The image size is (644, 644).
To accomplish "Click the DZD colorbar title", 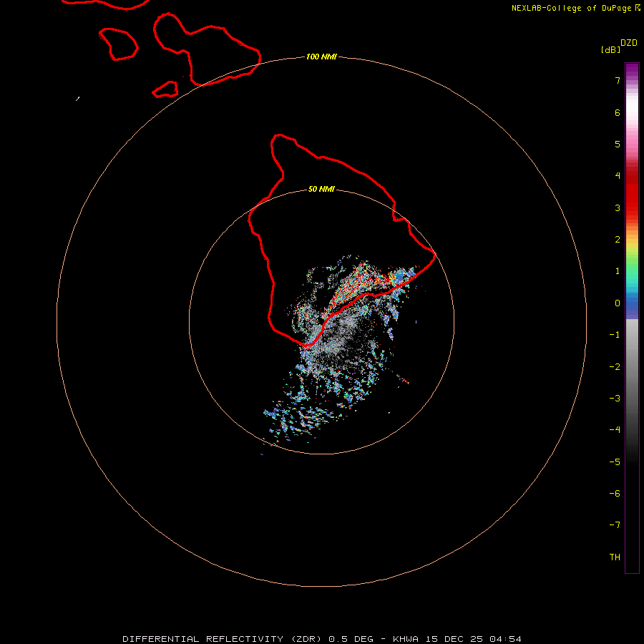I will 629,43.
